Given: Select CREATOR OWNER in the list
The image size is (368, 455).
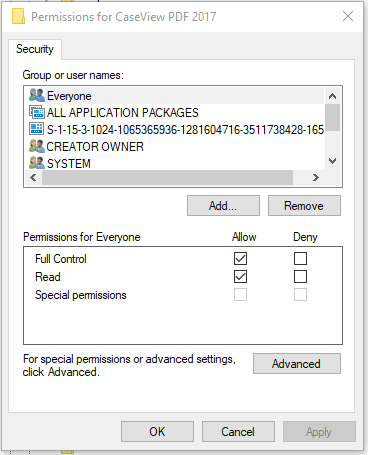Looking at the screenshot, I should [174, 146].
